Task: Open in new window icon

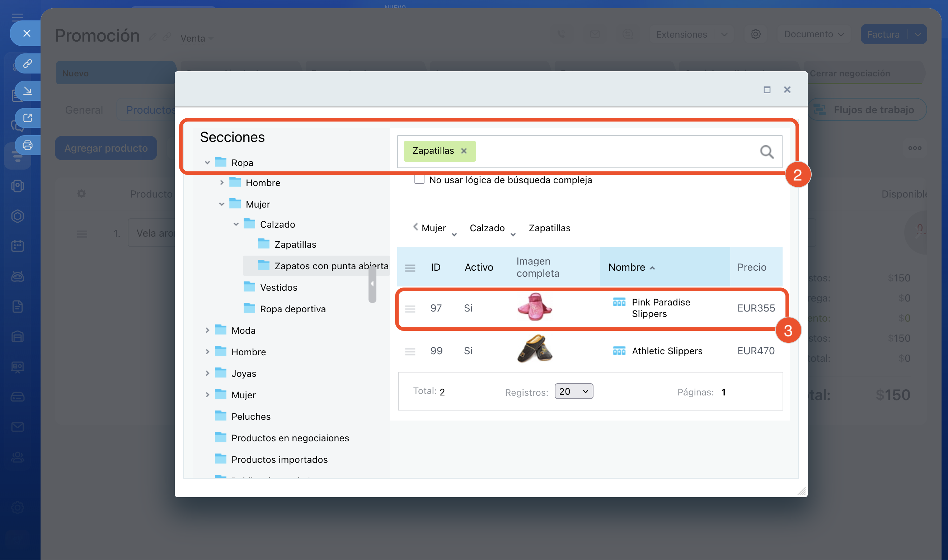Action: 28,118
